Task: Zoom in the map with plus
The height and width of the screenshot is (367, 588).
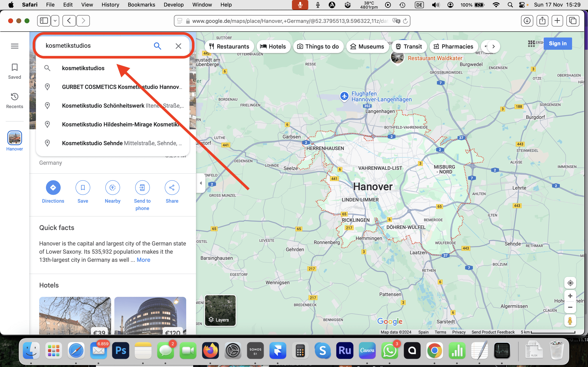Action: tap(570, 296)
